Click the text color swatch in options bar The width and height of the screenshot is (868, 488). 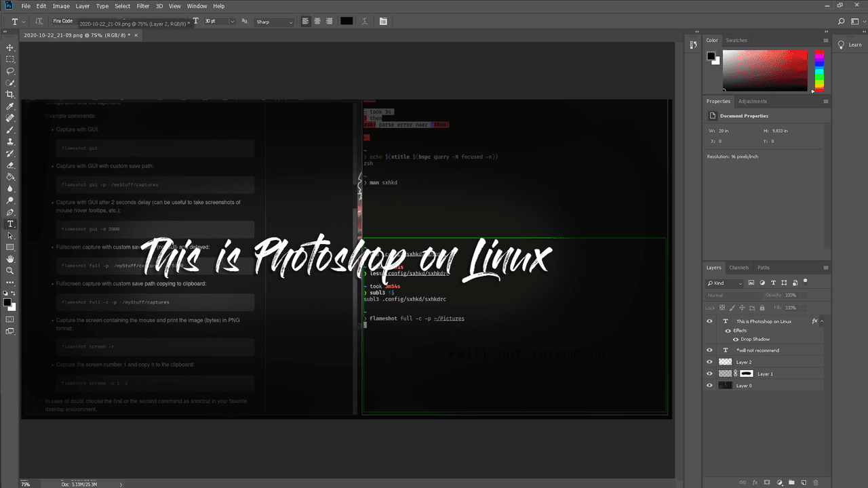pos(347,22)
